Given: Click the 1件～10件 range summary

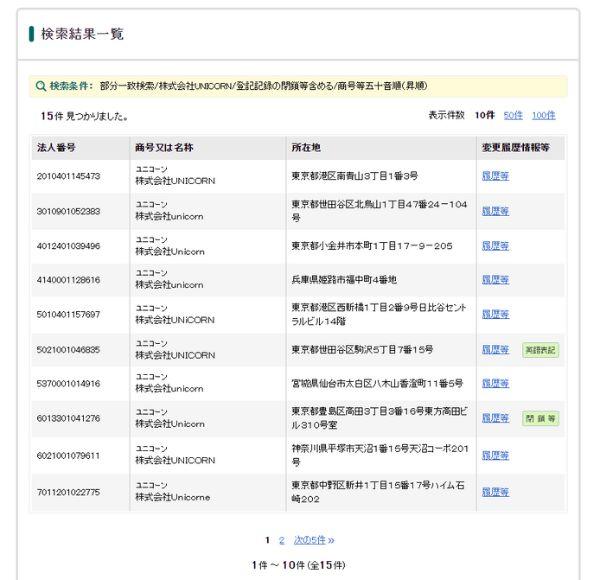Looking at the screenshot, I should click(x=298, y=565).
